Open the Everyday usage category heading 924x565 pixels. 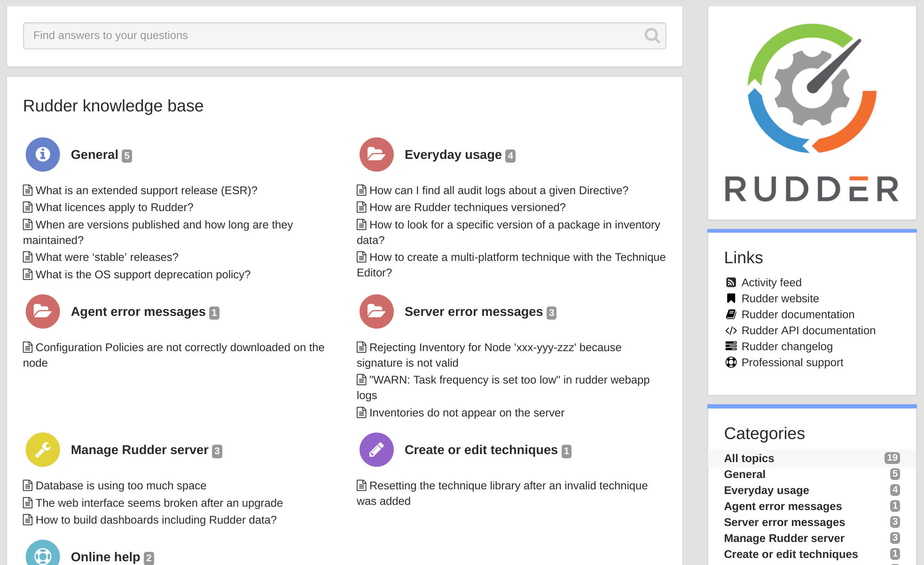click(453, 155)
